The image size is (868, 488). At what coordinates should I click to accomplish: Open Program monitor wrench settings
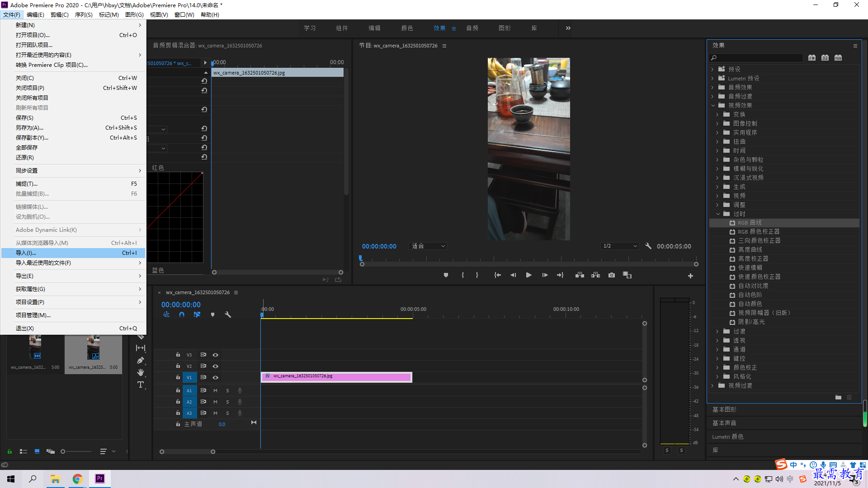[x=648, y=246]
